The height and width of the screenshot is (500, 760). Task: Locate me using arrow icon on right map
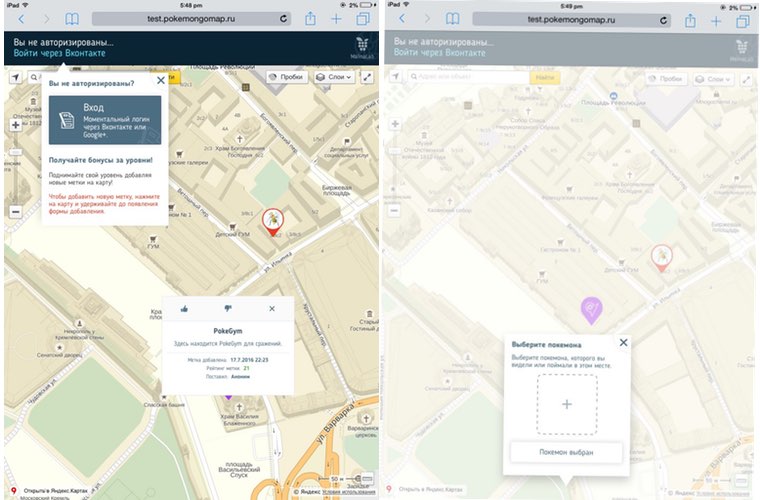tap(396, 77)
